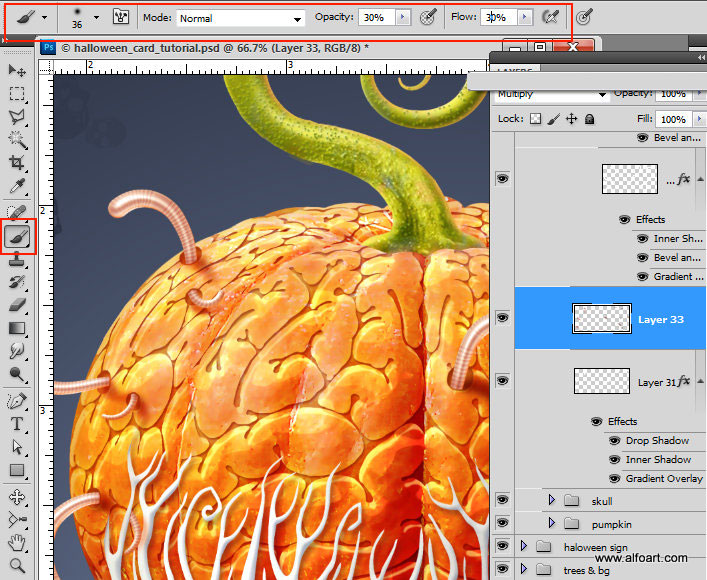Click the layer Fill 100% field

point(674,119)
